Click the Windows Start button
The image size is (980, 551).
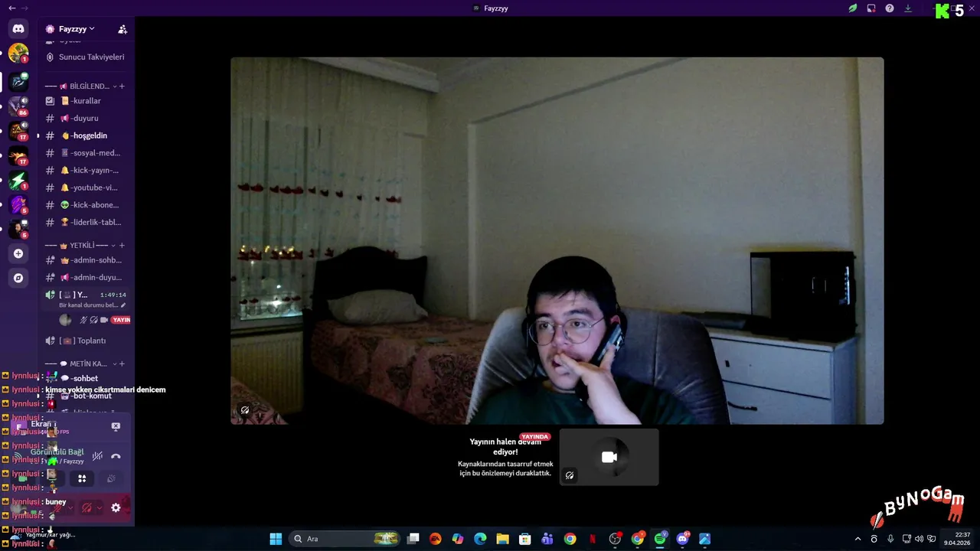[x=276, y=539]
